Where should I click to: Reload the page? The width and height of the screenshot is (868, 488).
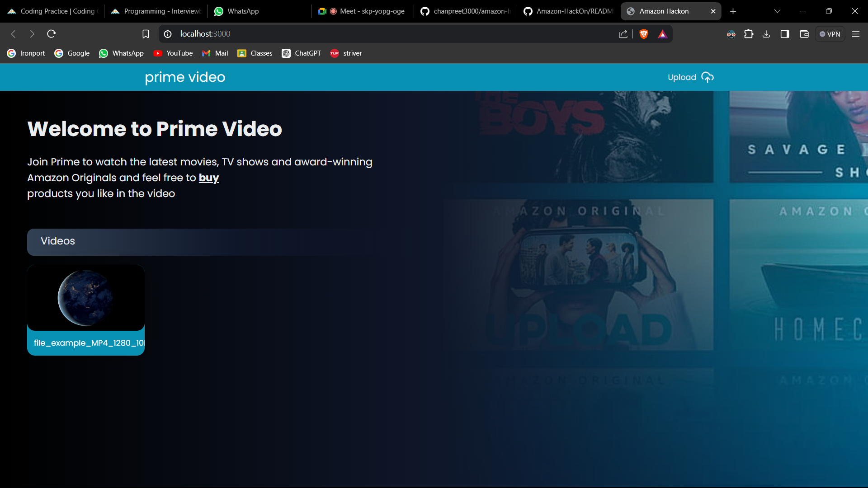(x=52, y=34)
